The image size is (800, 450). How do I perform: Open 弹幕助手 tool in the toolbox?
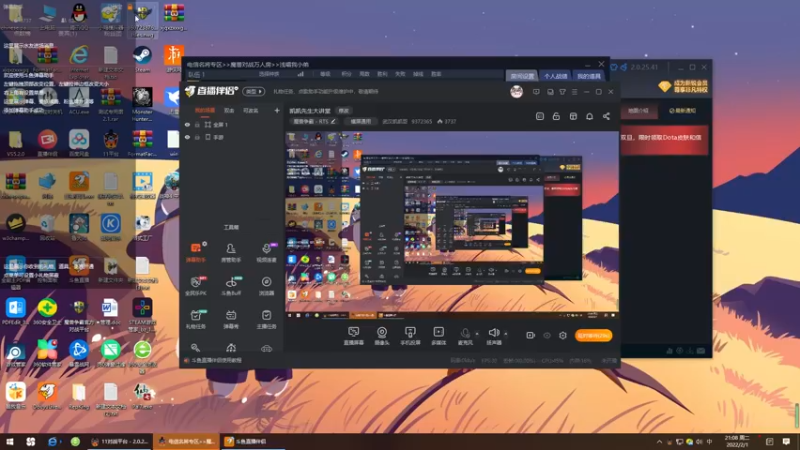tap(195, 252)
